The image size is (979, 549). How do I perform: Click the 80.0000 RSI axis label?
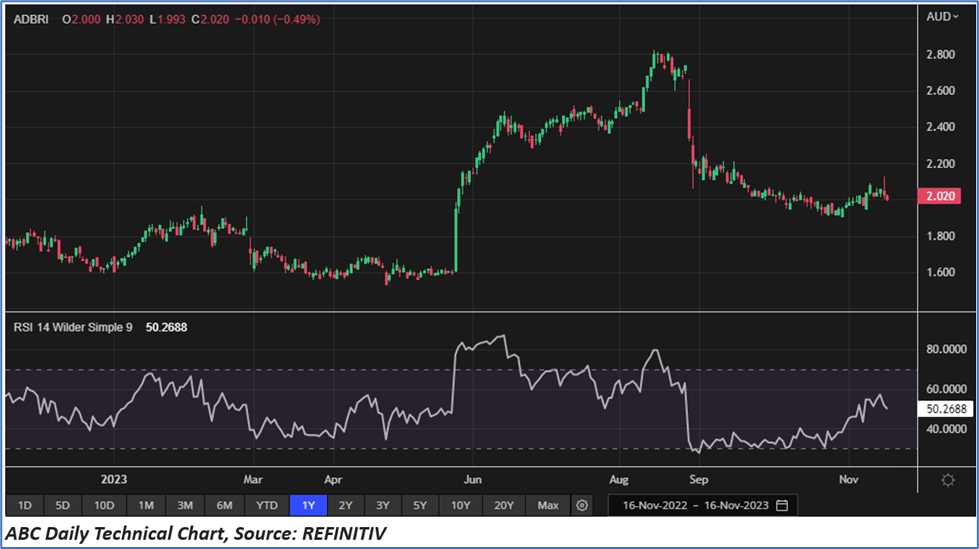947,349
